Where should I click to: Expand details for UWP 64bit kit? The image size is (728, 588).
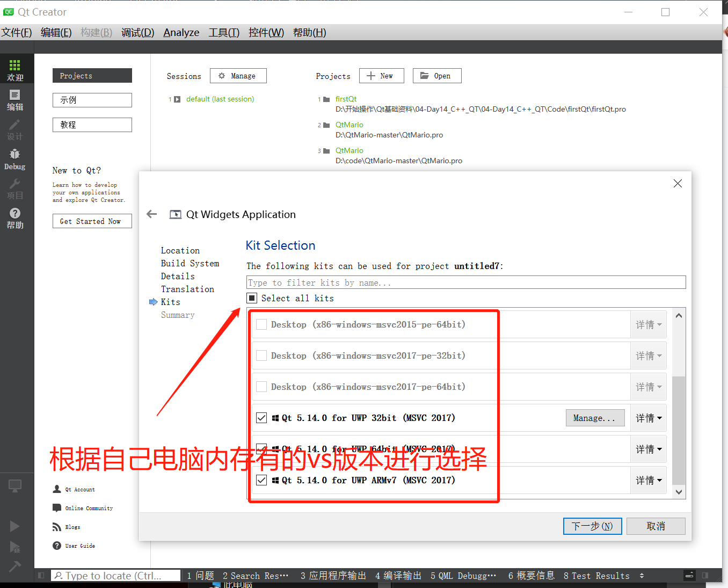coord(649,449)
